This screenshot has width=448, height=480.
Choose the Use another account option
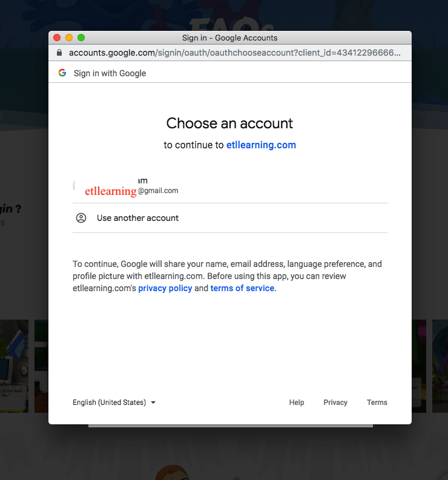pos(138,218)
